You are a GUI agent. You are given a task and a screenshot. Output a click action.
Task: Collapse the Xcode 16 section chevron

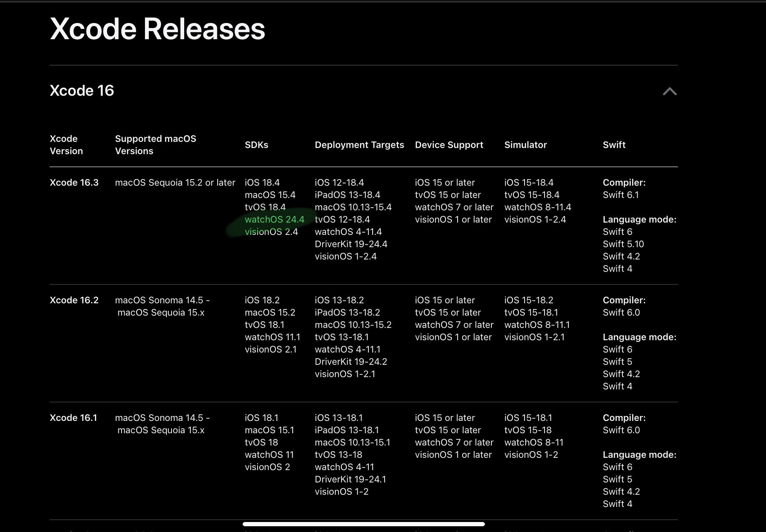click(x=669, y=91)
